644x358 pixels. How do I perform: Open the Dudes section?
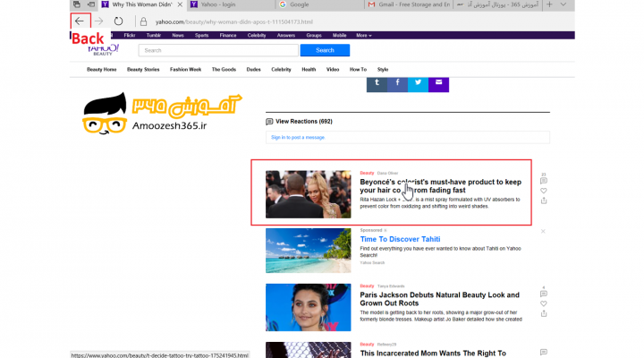pyautogui.click(x=253, y=70)
